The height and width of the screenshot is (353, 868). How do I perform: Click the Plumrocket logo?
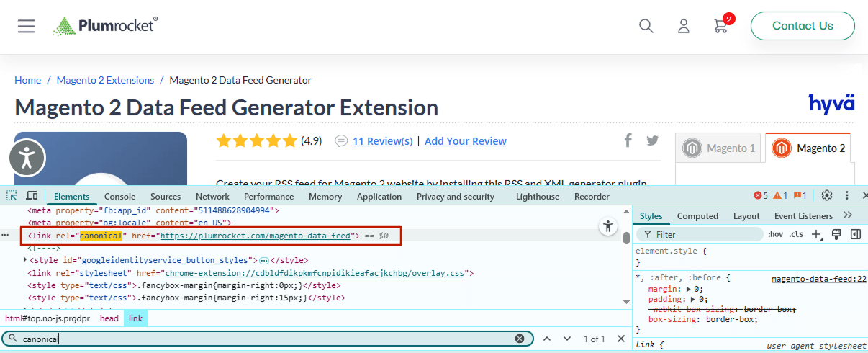[105, 26]
